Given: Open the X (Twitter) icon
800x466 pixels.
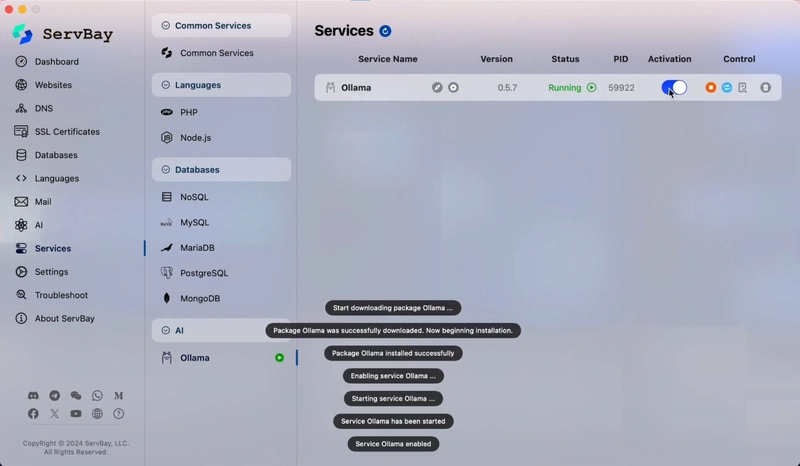Looking at the screenshot, I should click(x=55, y=413).
